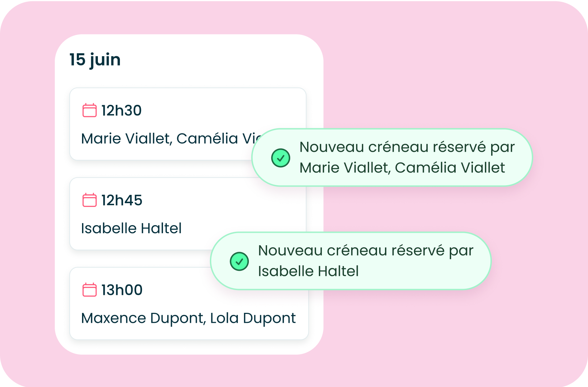
Task: Click the calendar icon beside 13h00
Action: pyautogui.click(x=89, y=290)
